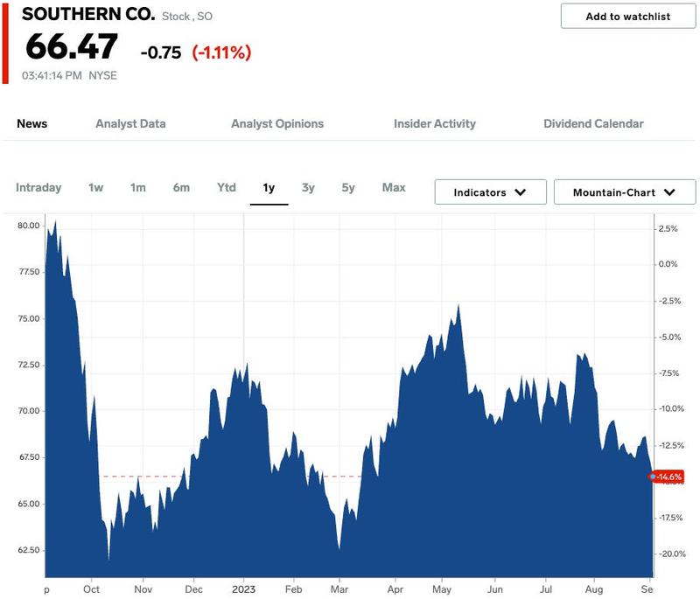This screenshot has height=599, width=700.
Task: Click the 75.00 price axis label
Action: [x=29, y=318]
